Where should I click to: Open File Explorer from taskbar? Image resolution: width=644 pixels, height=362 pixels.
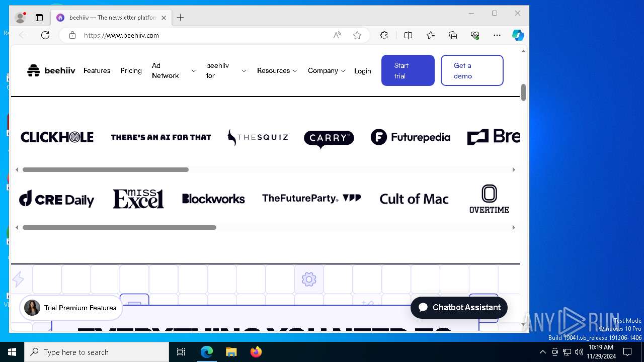point(231,352)
